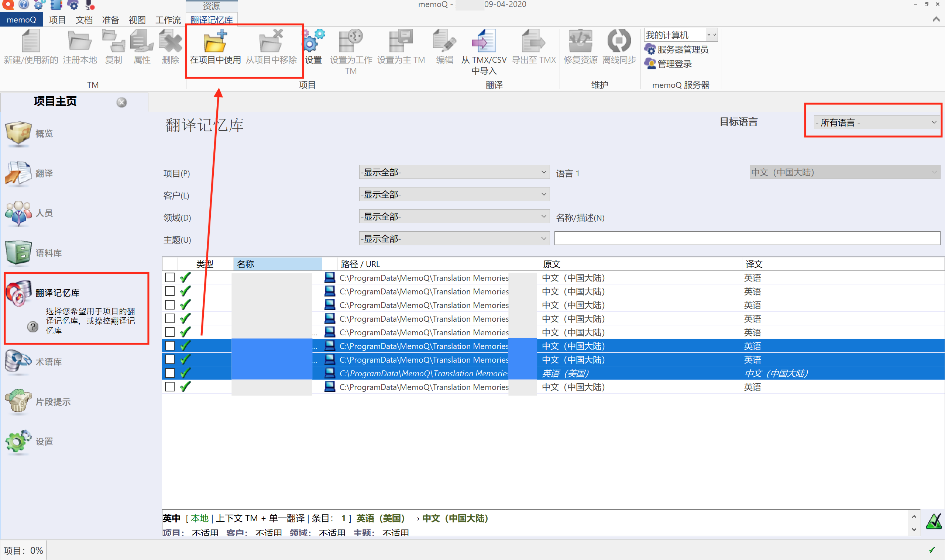Image resolution: width=945 pixels, height=560 pixels.
Task: Click 设置为主 TM icon
Action: coord(401,40)
